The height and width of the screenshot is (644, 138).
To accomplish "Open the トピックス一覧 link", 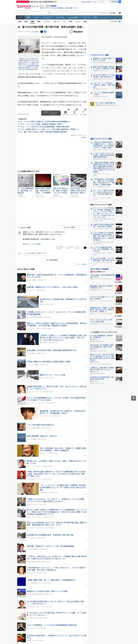I will point(115,21).
